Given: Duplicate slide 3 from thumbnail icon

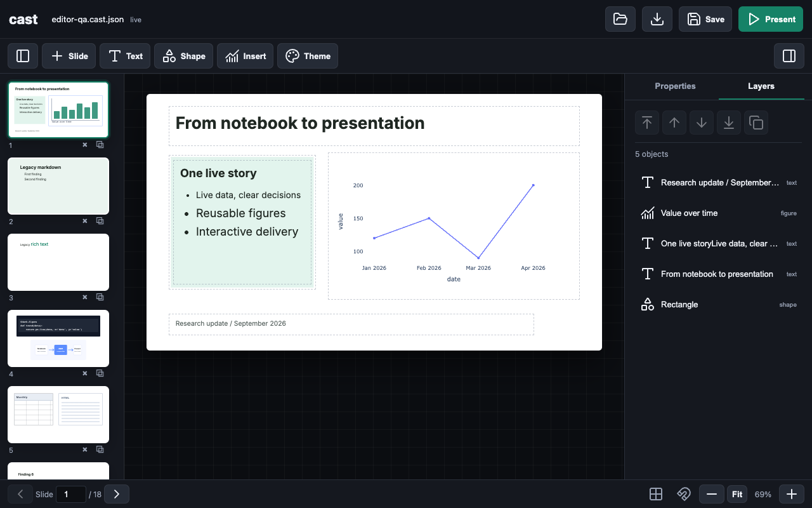Looking at the screenshot, I should pyautogui.click(x=100, y=297).
